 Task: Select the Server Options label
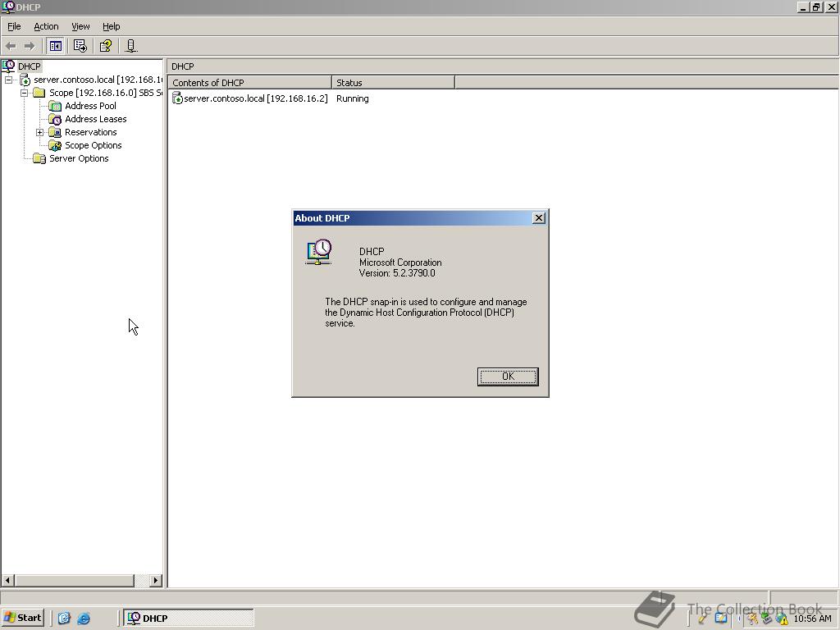pyautogui.click(x=79, y=158)
